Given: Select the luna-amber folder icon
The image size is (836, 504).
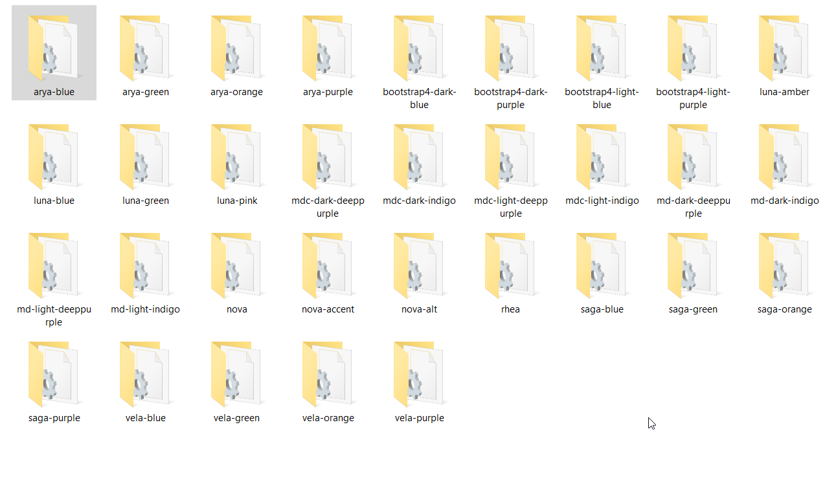Looking at the screenshot, I should [784, 47].
